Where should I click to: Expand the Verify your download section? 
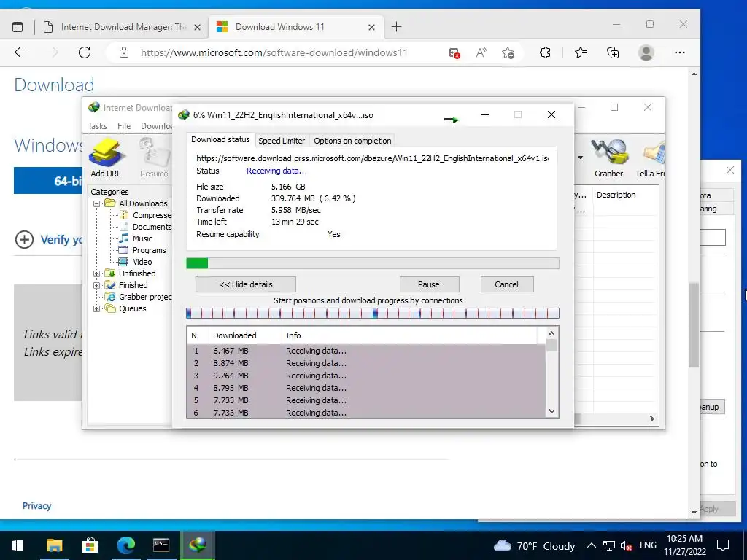24,239
